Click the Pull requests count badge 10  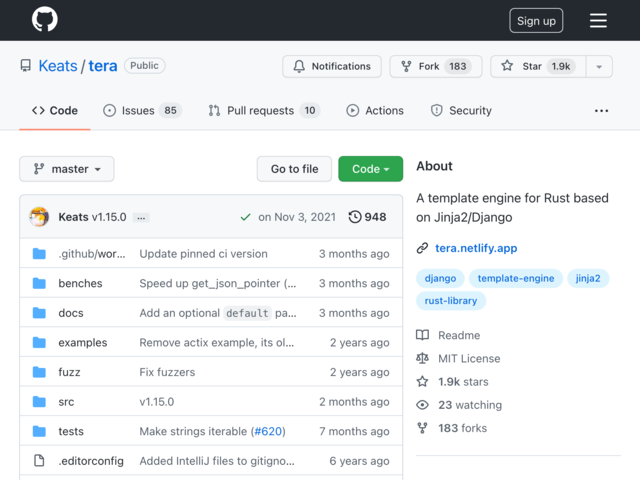(x=310, y=111)
